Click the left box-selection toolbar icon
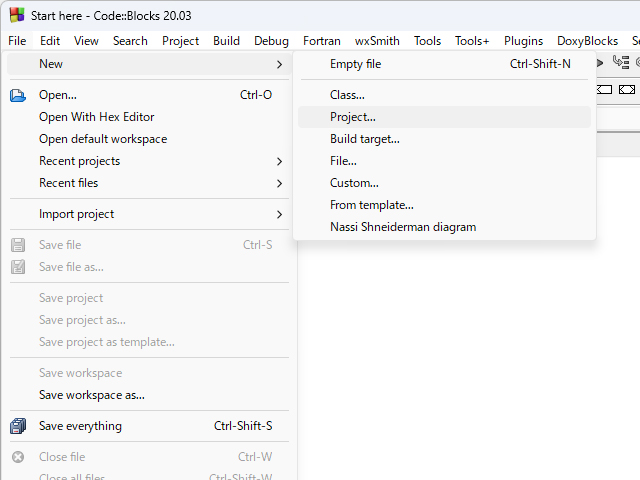 (x=604, y=89)
